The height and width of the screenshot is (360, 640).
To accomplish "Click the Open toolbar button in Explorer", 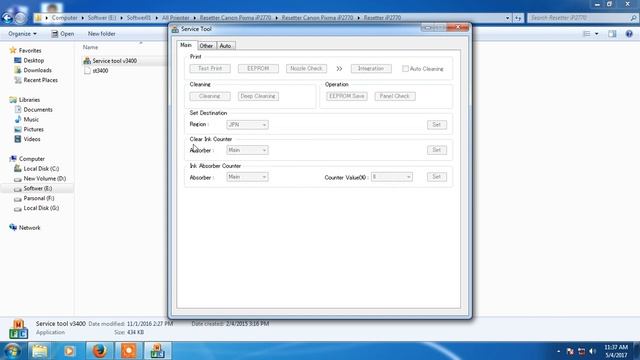I will tap(62, 34).
